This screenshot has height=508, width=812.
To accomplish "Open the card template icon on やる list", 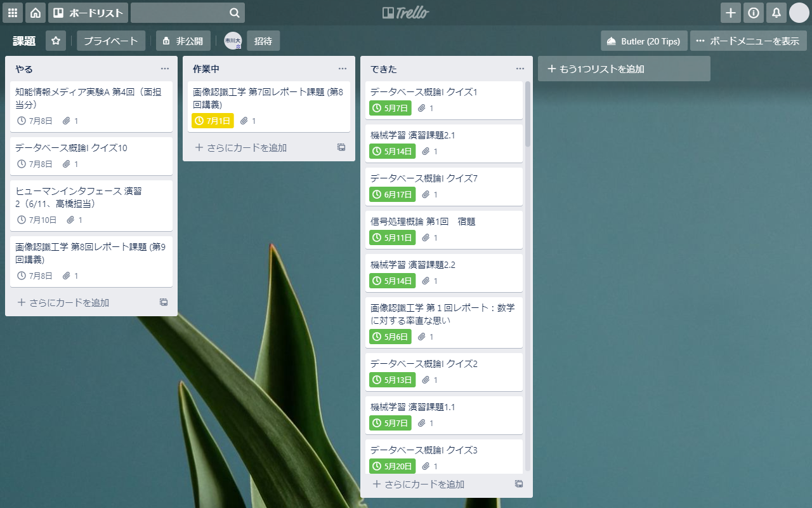I will coord(164,303).
